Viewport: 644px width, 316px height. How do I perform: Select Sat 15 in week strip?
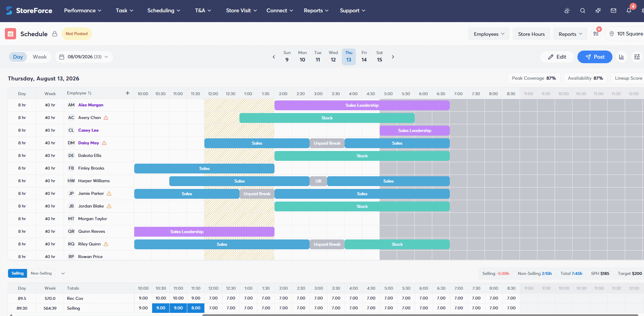[x=380, y=57]
